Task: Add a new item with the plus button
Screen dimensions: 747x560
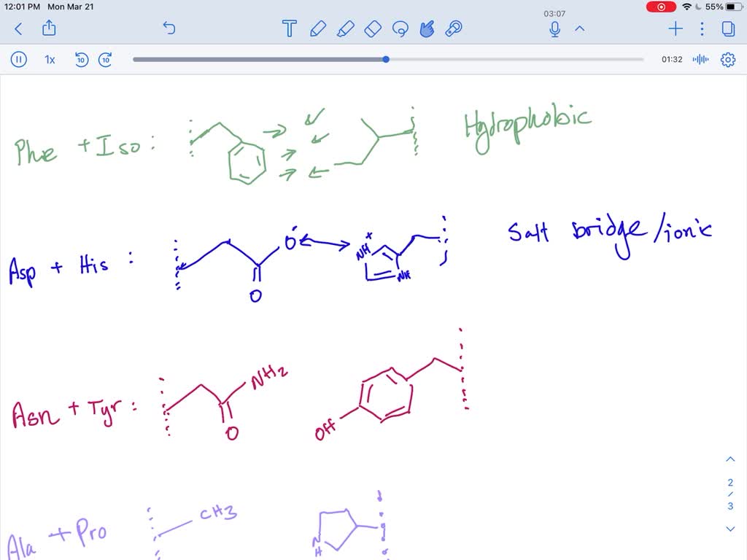Action: 675,29
